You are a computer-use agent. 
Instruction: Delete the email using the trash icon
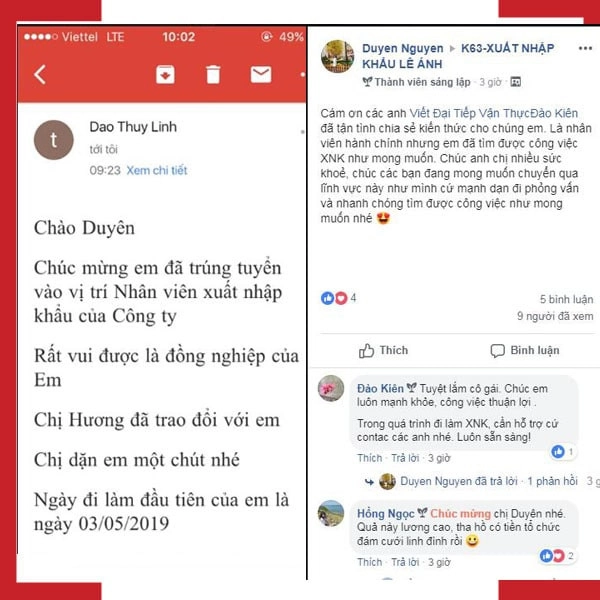point(213,74)
